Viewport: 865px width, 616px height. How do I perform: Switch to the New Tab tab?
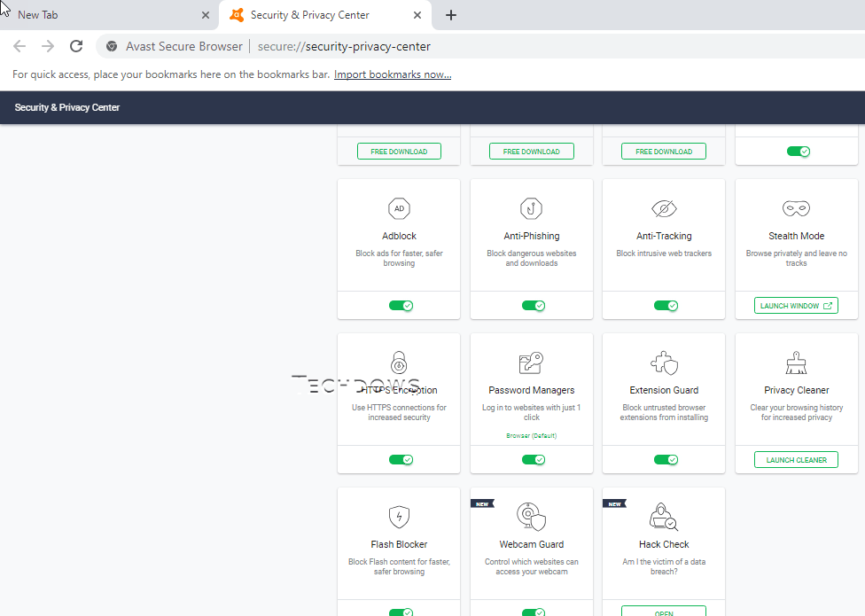coord(107,15)
